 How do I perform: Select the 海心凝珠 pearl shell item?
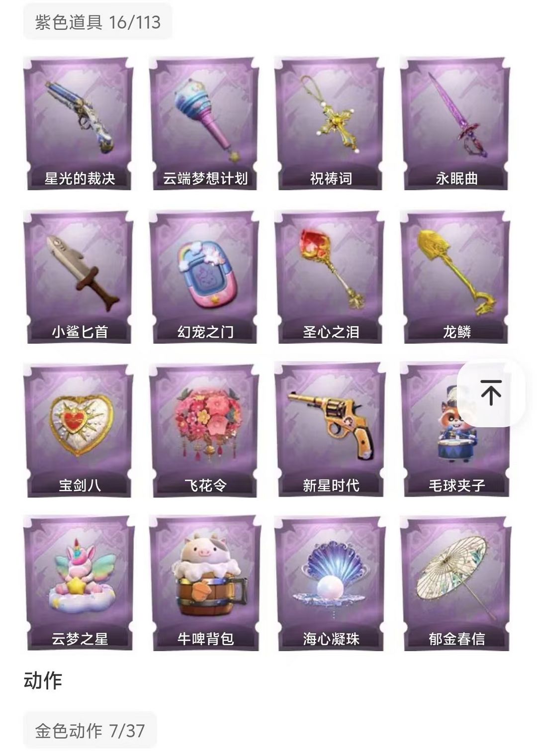click(x=330, y=584)
